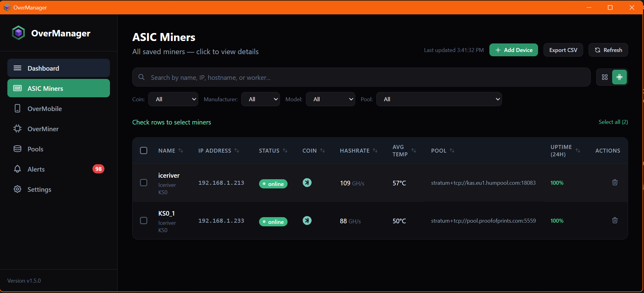The image size is (644, 293).
Task: Focus the miner search field
Action: [x=361, y=77]
